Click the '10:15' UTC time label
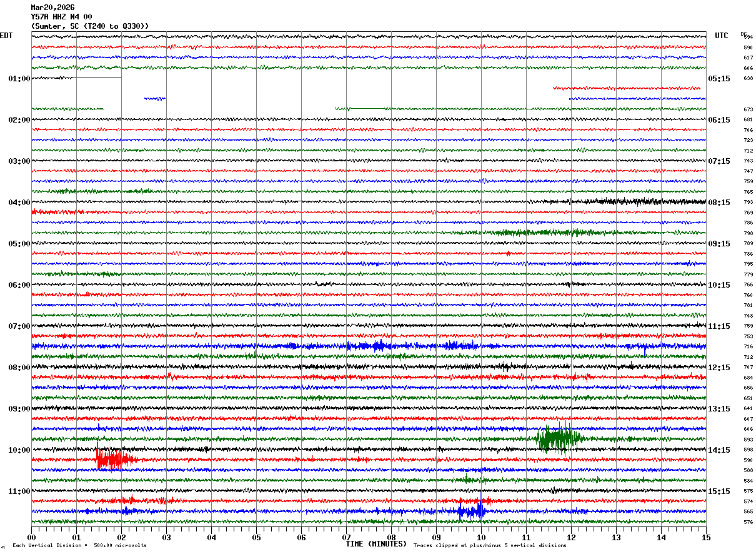 719,285
